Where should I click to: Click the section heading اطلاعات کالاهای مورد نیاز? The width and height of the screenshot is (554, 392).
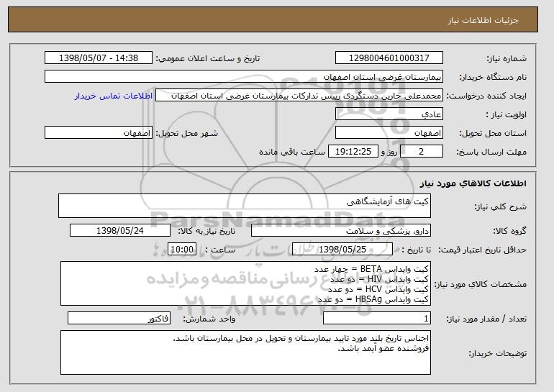click(x=473, y=183)
